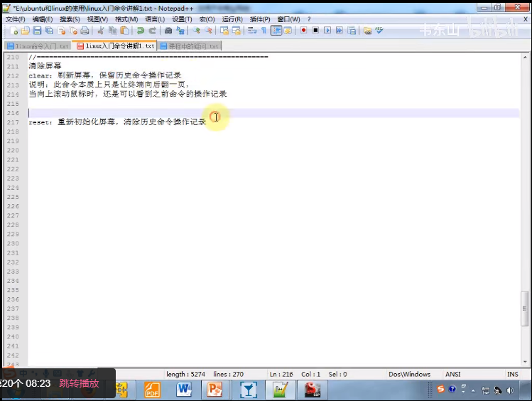Click the INS mode in status bar

pyautogui.click(x=513, y=374)
